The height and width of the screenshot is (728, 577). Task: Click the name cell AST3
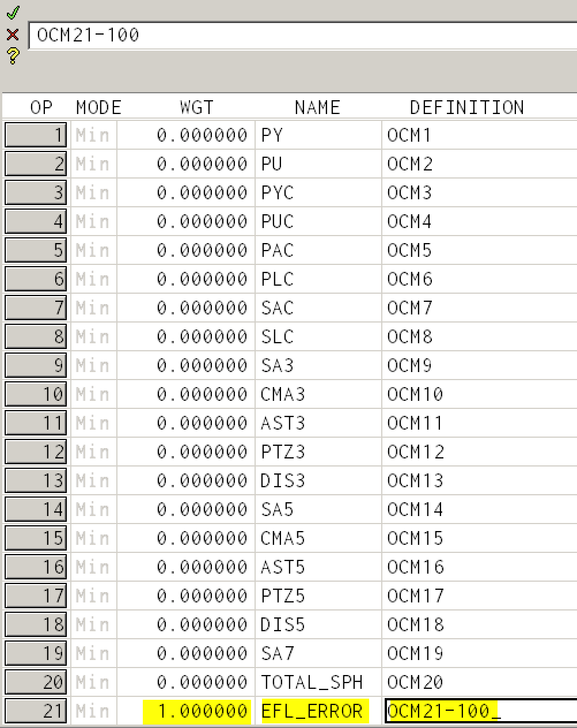click(318, 423)
